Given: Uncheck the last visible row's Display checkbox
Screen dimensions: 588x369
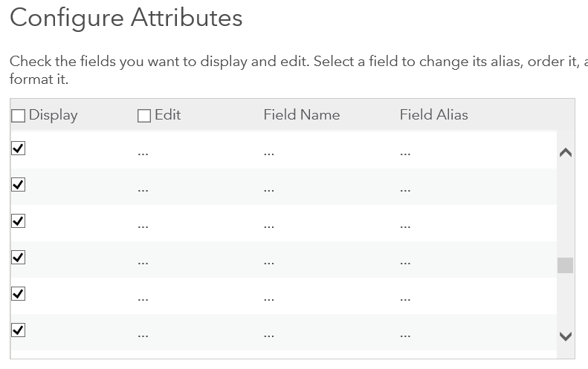Looking at the screenshot, I should click(19, 330).
